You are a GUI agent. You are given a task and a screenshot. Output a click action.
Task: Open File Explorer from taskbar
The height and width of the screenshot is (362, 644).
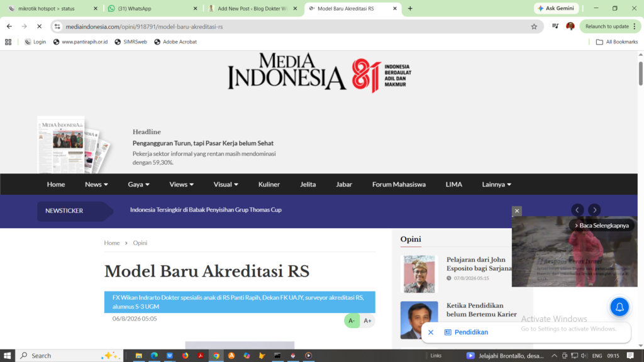pos(139,356)
